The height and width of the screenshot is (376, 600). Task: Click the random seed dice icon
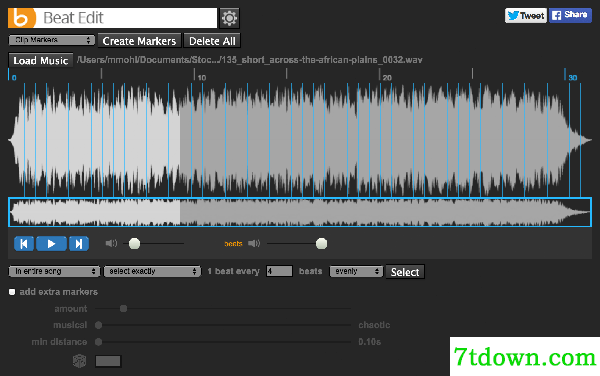pyautogui.click(x=80, y=361)
